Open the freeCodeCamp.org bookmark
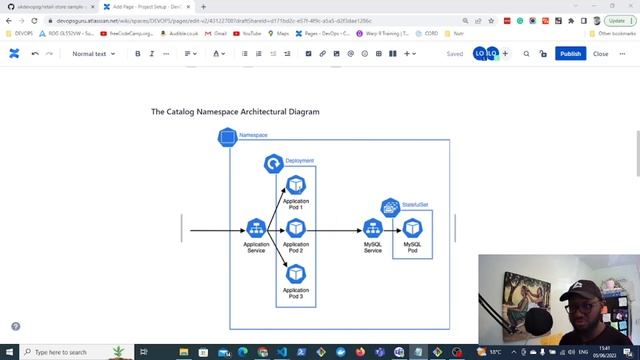Viewport: 640px width, 360px height. [127, 33]
